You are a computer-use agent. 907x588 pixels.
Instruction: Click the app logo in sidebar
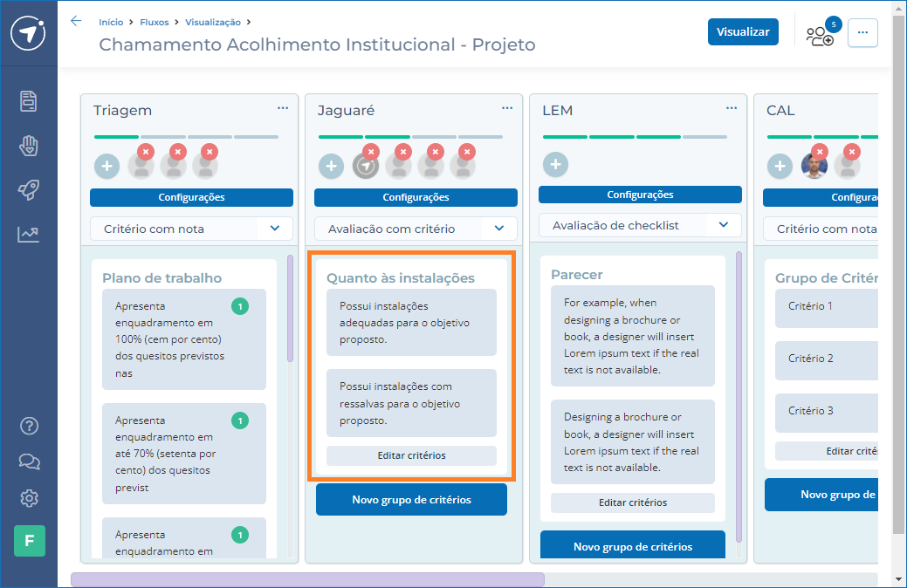(28, 33)
